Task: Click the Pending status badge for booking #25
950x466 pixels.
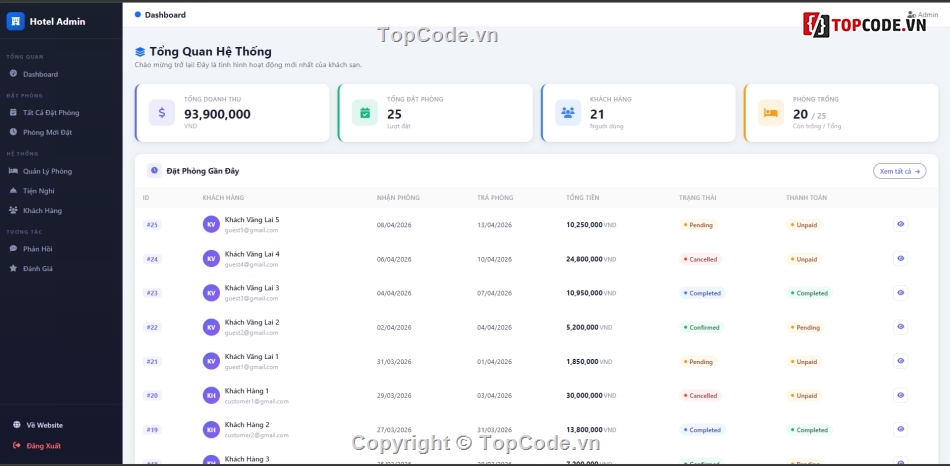Action: click(699, 225)
